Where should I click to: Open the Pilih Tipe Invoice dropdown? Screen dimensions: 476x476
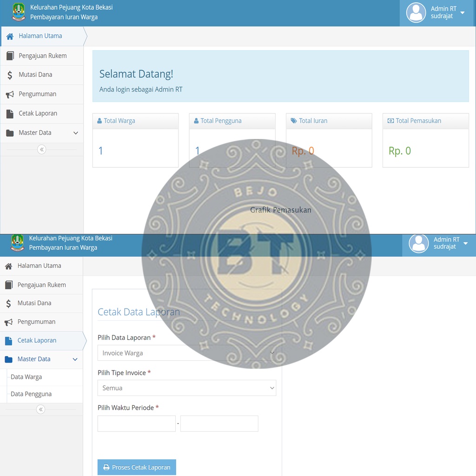187,388
